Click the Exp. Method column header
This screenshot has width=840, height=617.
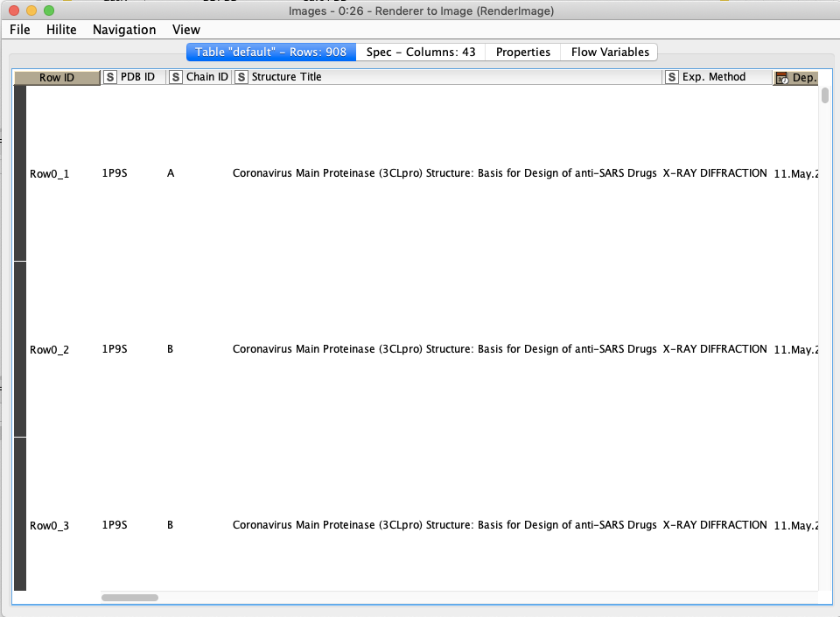tap(717, 77)
